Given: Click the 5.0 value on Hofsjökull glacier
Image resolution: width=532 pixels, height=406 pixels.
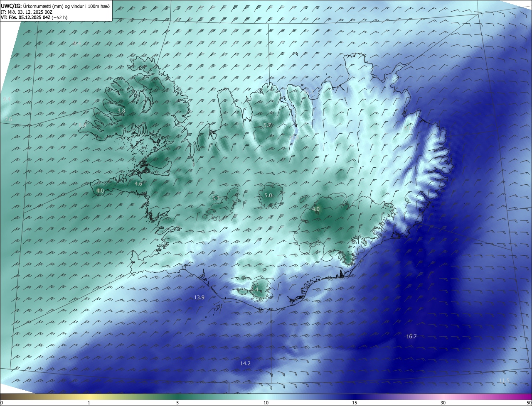Looking at the screenshot, I should click(x=268, y=196).
